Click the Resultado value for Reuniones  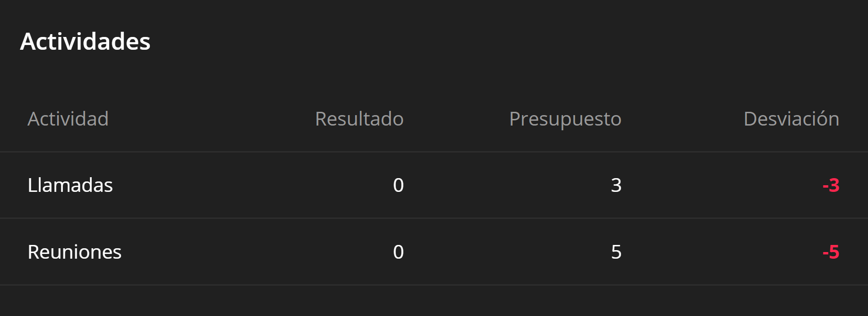398,252
